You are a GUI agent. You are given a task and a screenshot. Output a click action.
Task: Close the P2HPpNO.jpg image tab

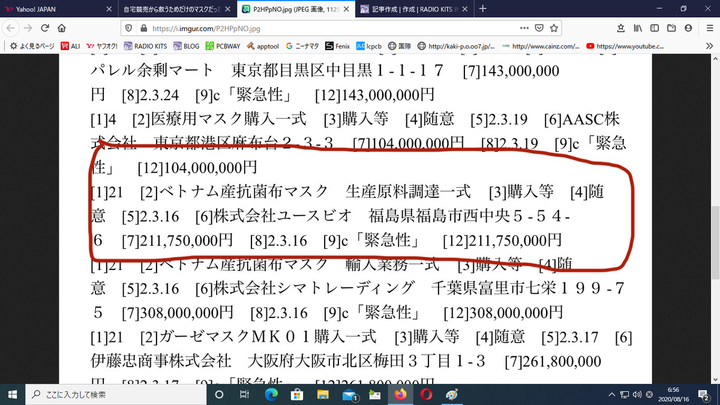click(343, 9)
